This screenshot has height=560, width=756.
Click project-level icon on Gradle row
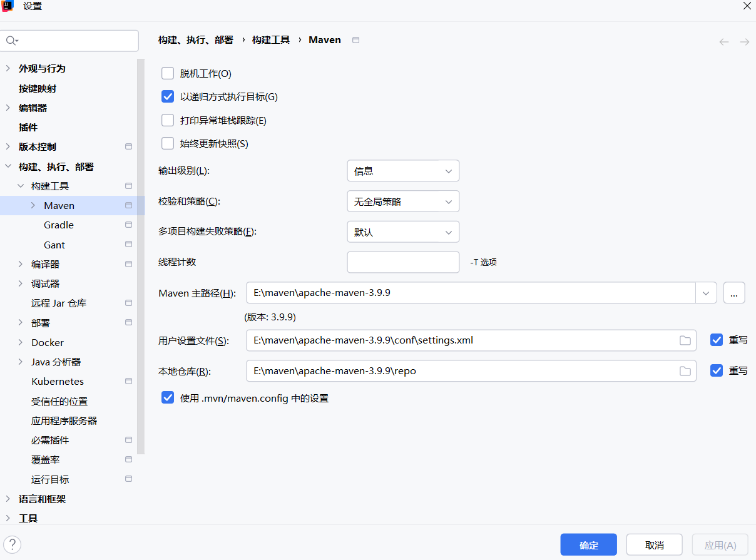point(129,225)
